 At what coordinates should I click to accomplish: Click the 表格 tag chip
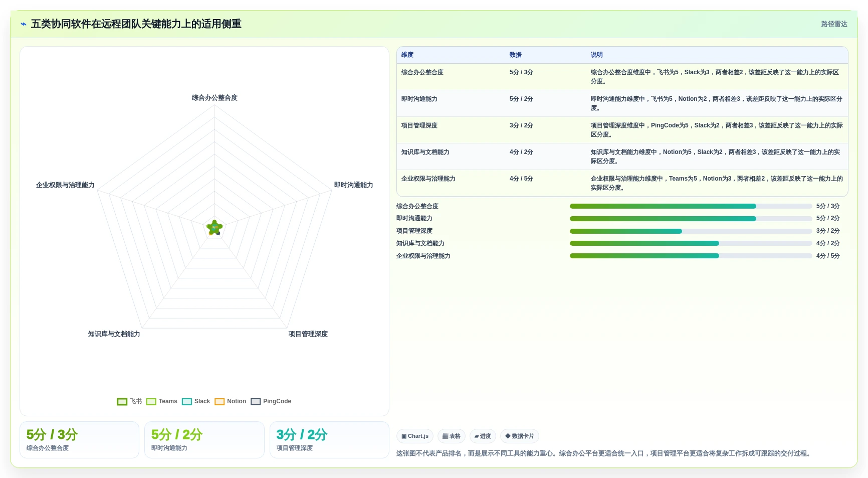tap(452, 436)
